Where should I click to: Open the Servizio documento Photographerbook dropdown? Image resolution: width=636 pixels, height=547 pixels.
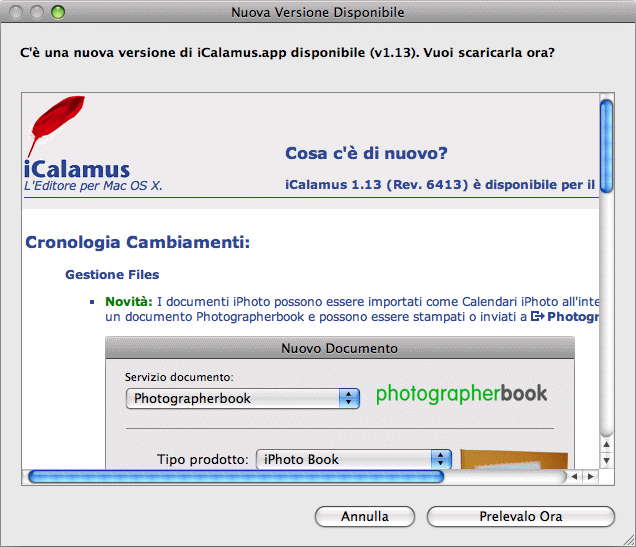(243, 398)
